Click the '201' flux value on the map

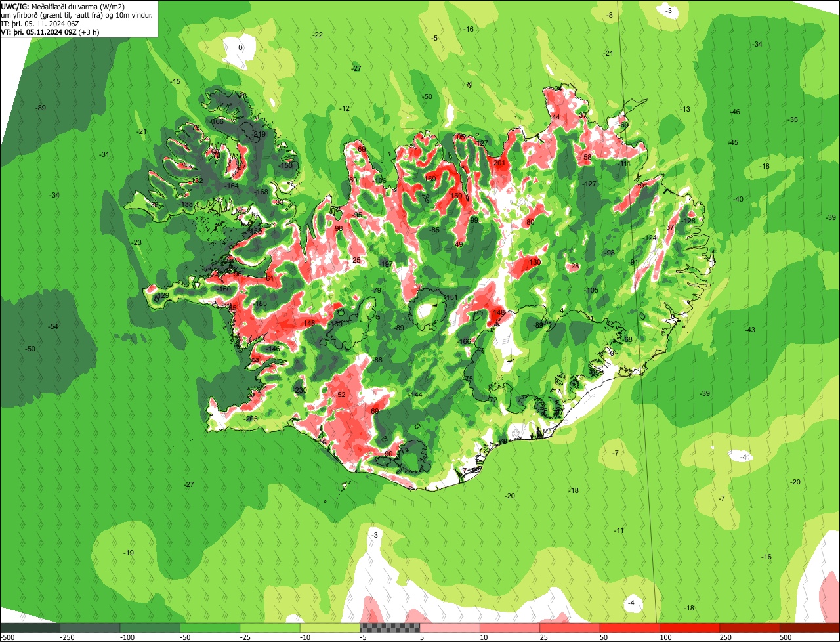pyautogui.click(x=499, y=163)
